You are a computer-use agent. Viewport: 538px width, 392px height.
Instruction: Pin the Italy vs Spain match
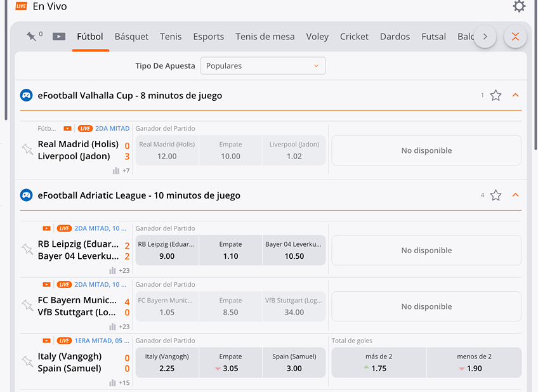27,362
